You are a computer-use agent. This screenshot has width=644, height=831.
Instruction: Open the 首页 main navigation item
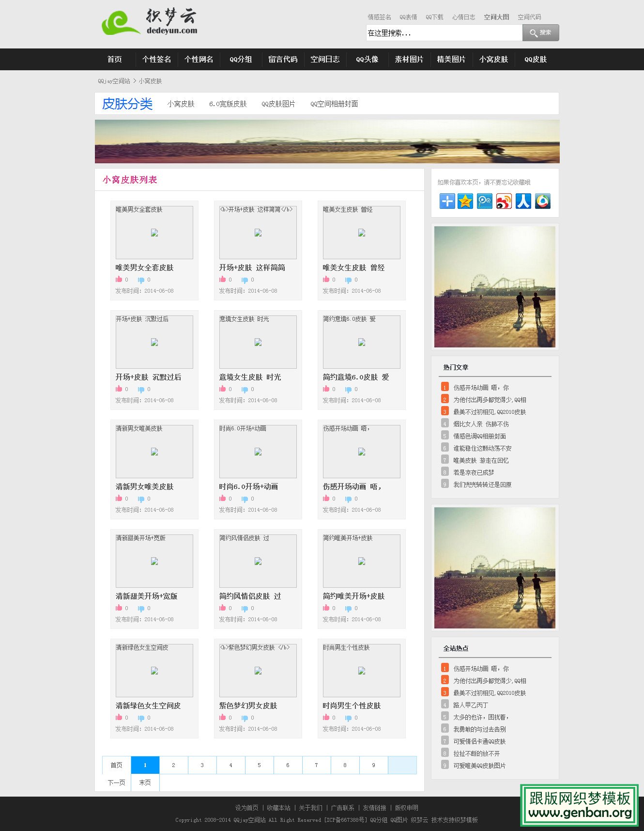point(115,59)
